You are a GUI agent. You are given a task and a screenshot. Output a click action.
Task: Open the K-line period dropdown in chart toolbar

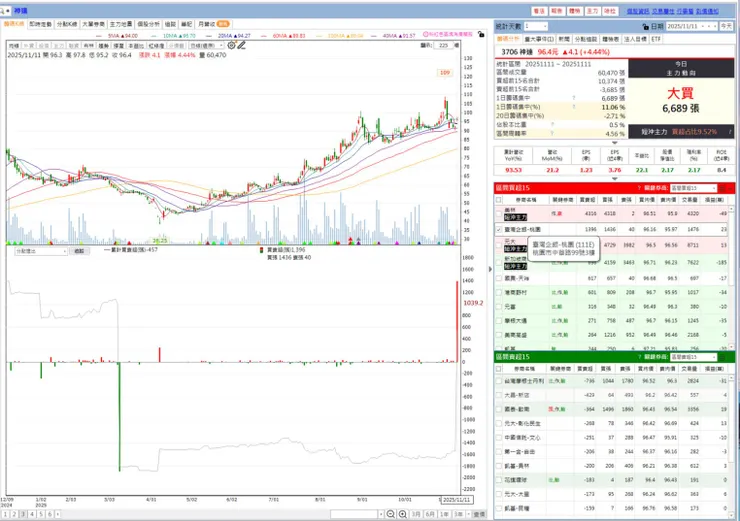tap(206, 46)
